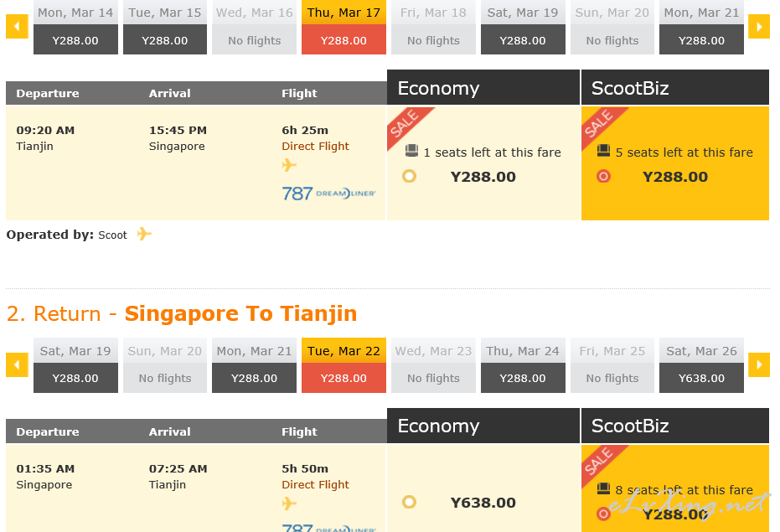Choose Sat, Mar 19 departure date tab
Screen dimensions: 780x532
pyautogui.click(x=523, y=28)
